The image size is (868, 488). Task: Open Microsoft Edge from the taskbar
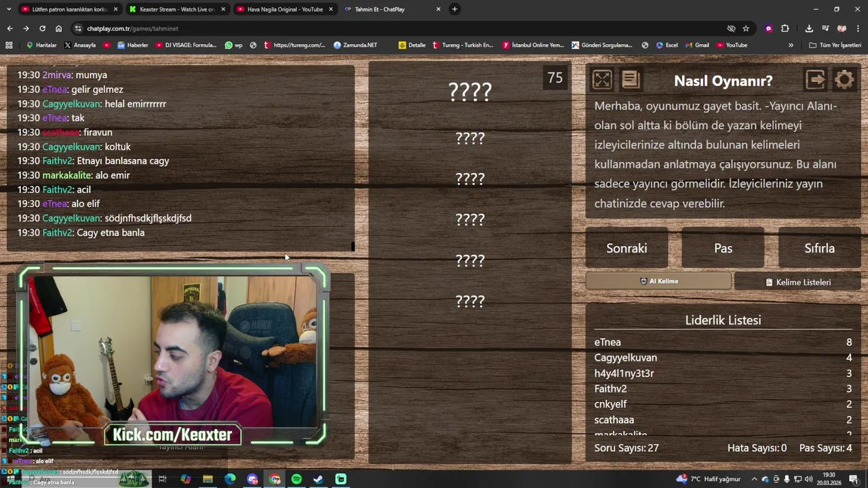(x=230, y=479)
